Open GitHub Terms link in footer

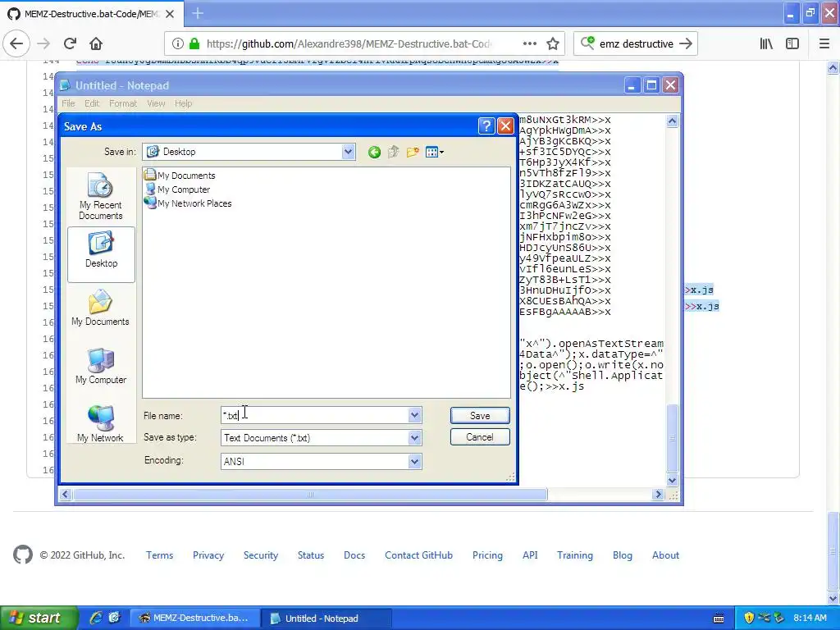(160, 555)
